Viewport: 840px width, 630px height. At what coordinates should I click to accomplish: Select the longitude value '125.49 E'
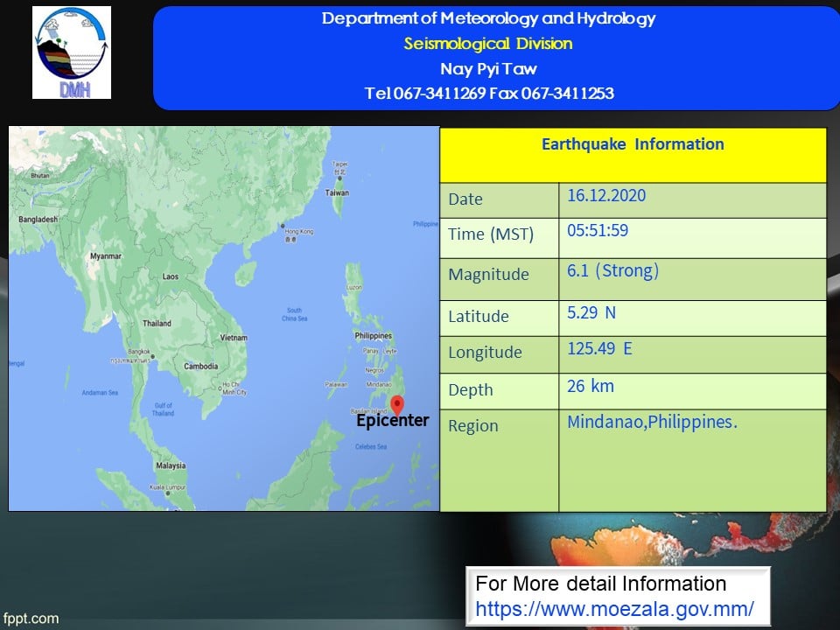[x=599, y=349]
